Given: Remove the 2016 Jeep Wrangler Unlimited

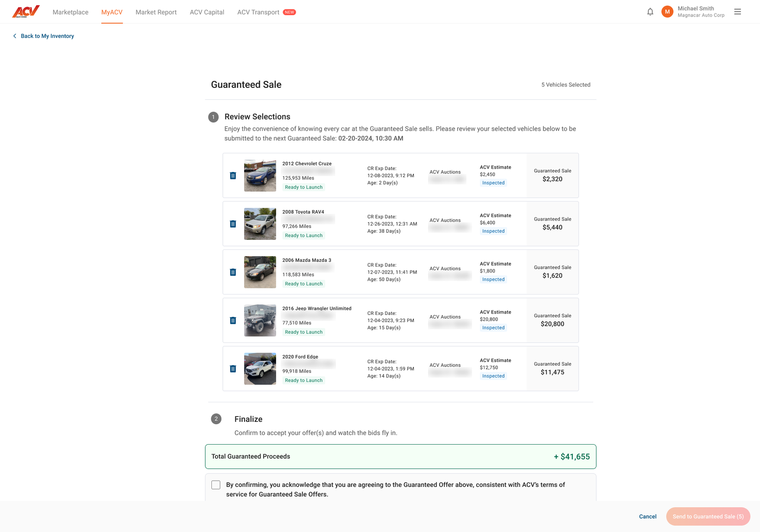Looking at the screenshot, I should click(x=233, y=321).
